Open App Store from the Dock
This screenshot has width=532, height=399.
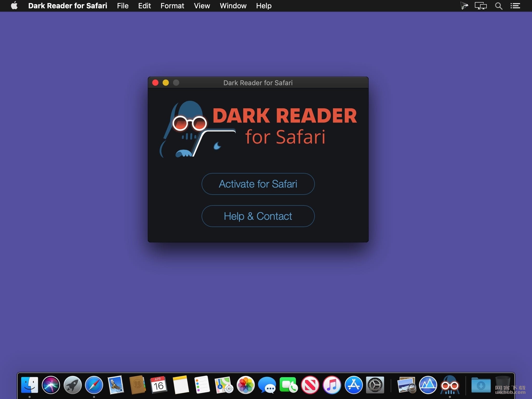pyautogui.click(x=354, y=385)
